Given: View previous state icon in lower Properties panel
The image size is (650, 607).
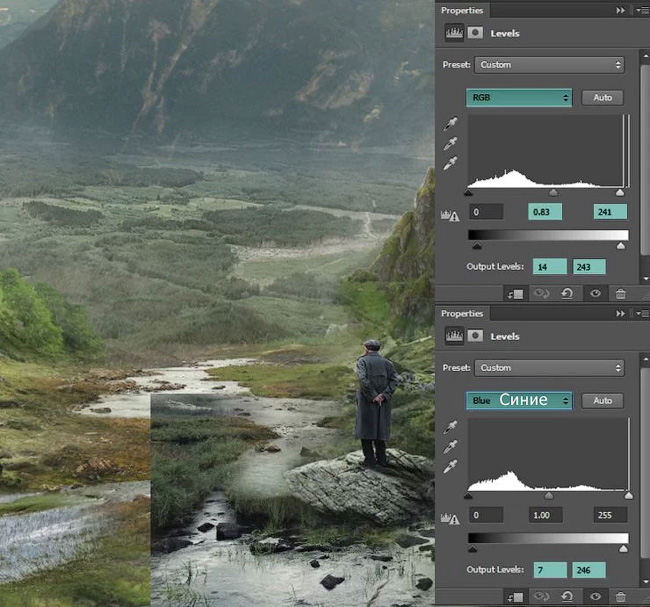Looking at the screenshot, I should tap(541, 597).
